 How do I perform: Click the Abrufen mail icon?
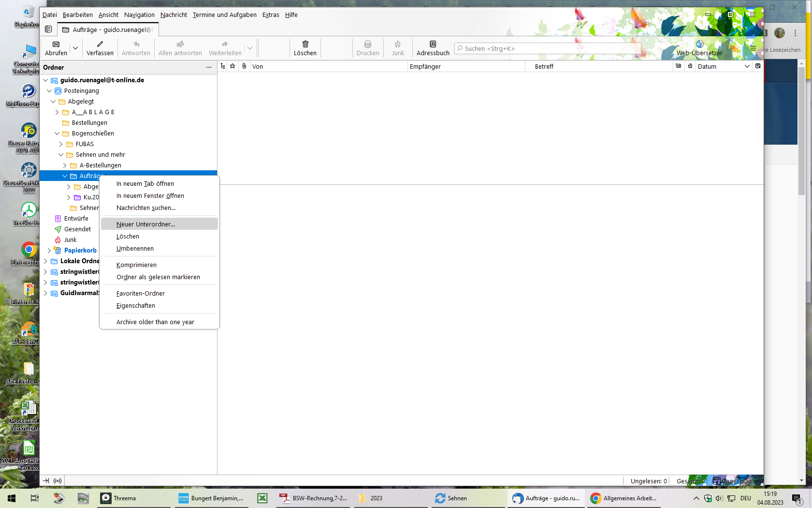pos(56,45)
